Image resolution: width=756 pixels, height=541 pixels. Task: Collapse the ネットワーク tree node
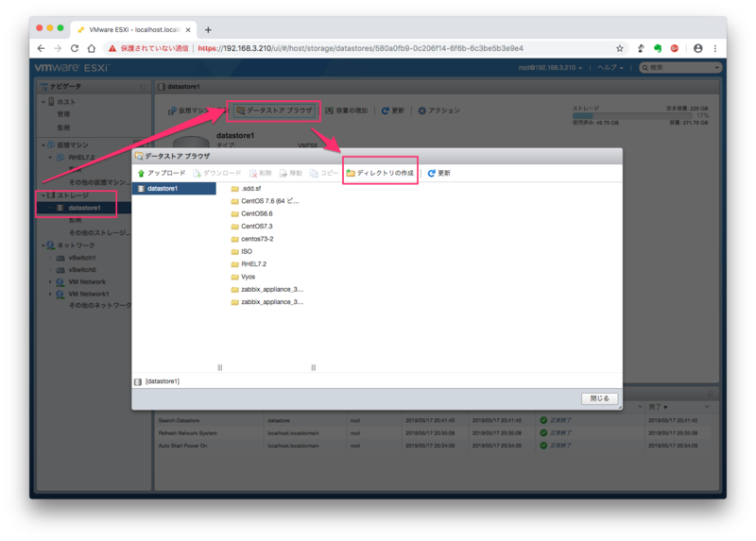tap(43, 245)
